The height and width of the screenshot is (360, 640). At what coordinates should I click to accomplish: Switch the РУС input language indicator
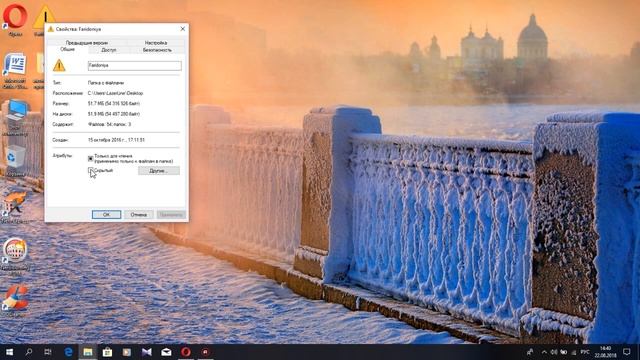[x=584, y=351]
